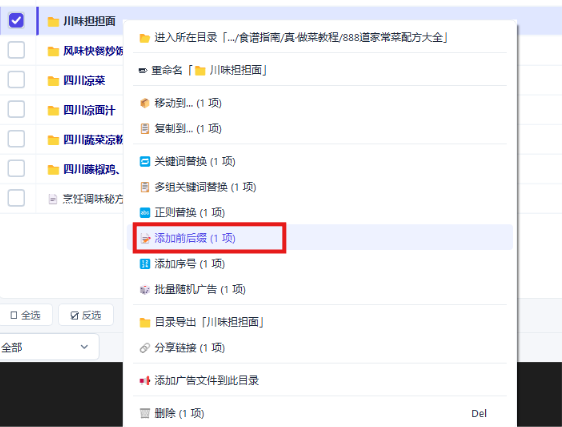562x427 pixels.
Task: Open the 四川藤椒鸡 folder name
Action: [x=92, y=169]
